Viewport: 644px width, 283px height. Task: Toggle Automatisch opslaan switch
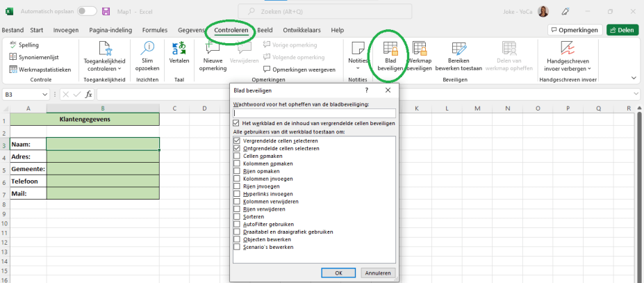click(87, 12)
